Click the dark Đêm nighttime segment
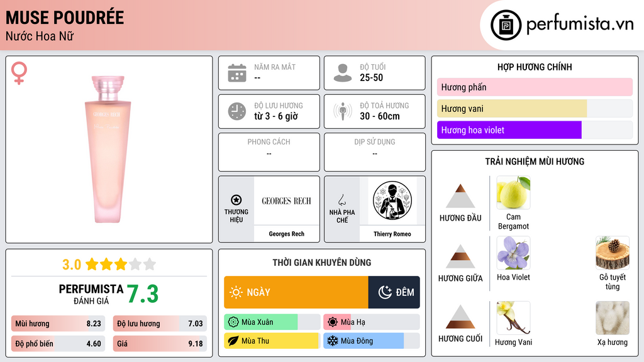The image size is (644, 362). (394, 292)
